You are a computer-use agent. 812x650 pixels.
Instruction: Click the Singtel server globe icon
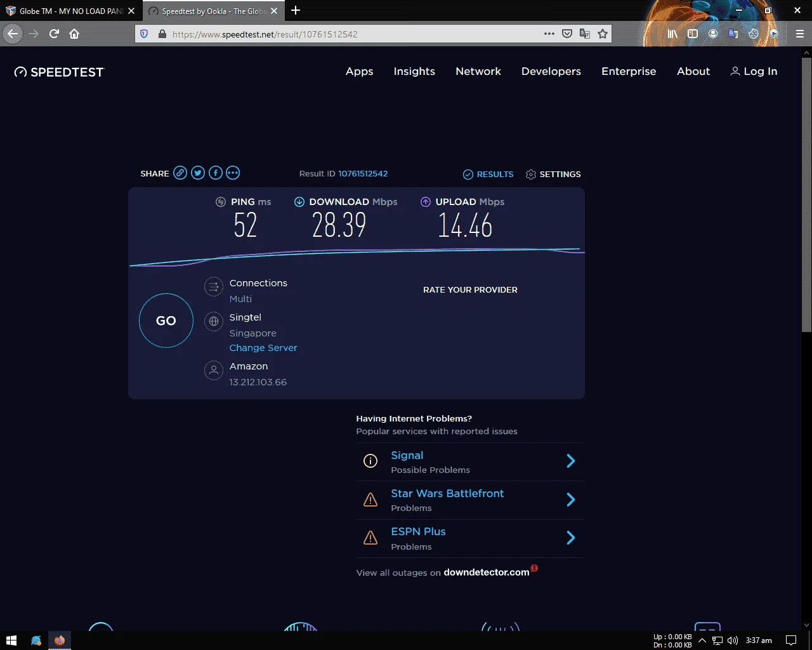(x=214, y=321)
